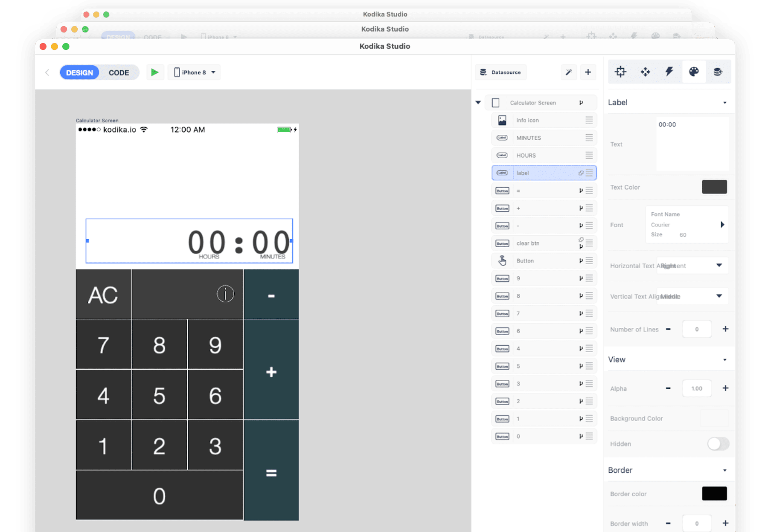Select Calculator Screen in the hierarchy
The height and width of the screenshot is (532, 762).
pyautogui.click(x=541, y=103)
